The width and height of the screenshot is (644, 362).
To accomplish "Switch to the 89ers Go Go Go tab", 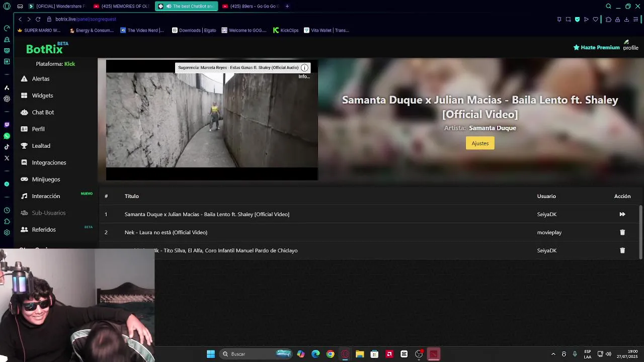I will pyautogui.click(x=251, y=6).
